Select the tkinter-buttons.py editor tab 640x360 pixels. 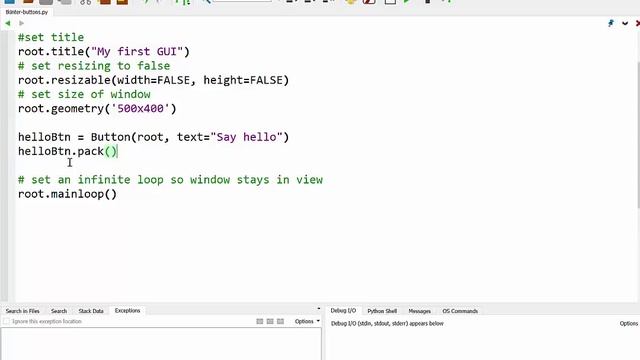27,12
